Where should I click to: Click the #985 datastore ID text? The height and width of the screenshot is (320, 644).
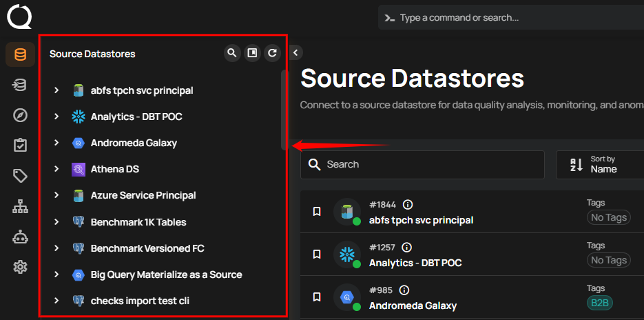click(x=382, y=290)
